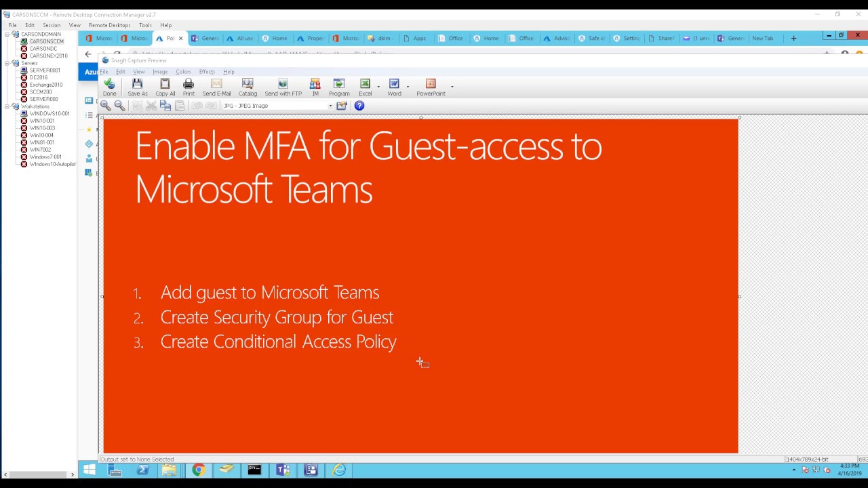Switch to the All users browser tab

(x=239, y=39)
